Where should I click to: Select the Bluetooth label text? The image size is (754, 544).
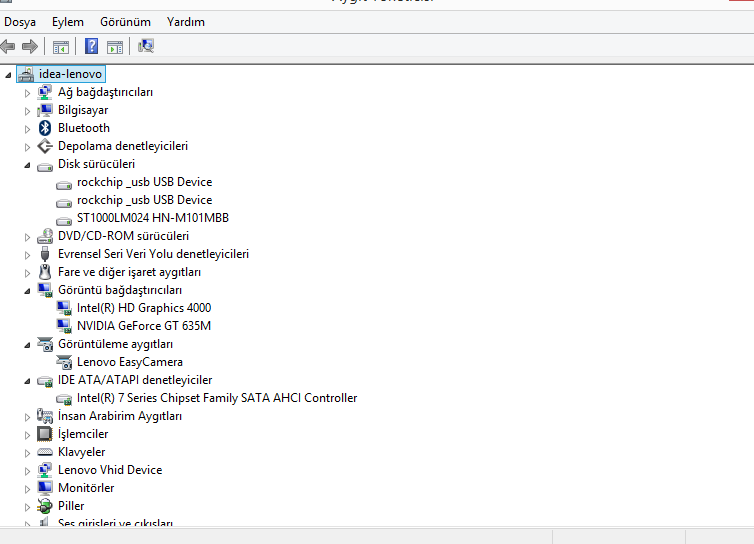coord(84,128)
